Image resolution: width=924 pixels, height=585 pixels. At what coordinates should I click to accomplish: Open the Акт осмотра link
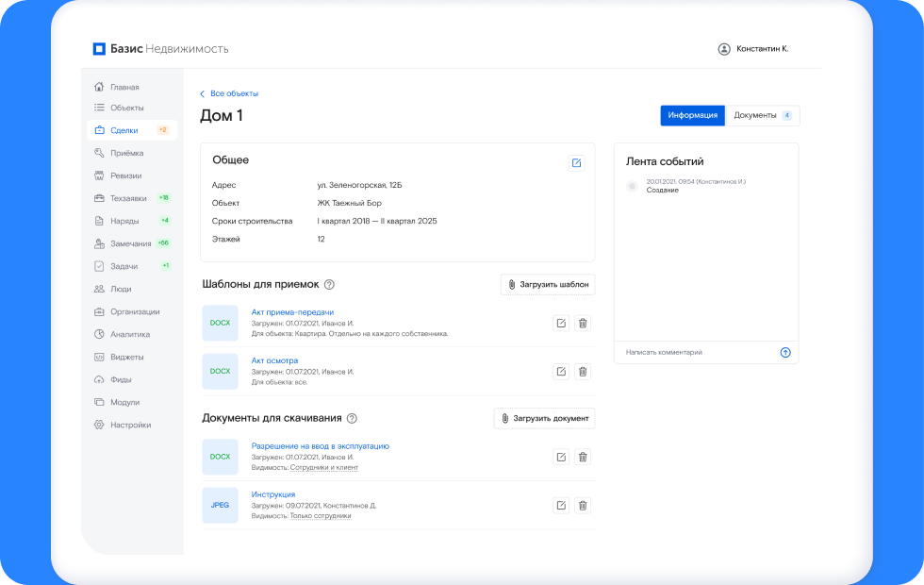point(274,360)
